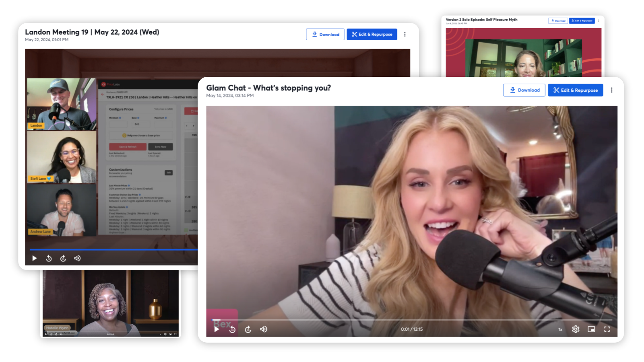Viewport: 644px width, 362px height.
Task: Skip forward in the Glam Chat video
Action: pyautogui.click(x=248, y=329)
